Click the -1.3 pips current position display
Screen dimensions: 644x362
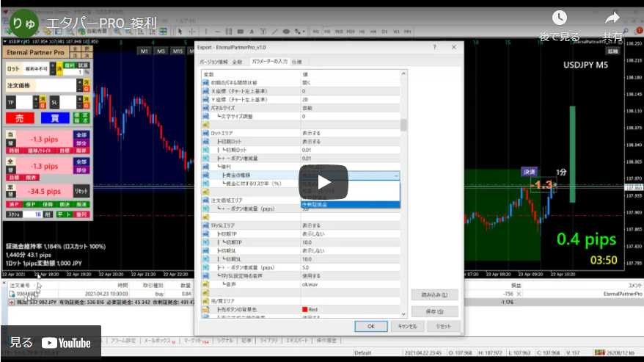(44, 139)
